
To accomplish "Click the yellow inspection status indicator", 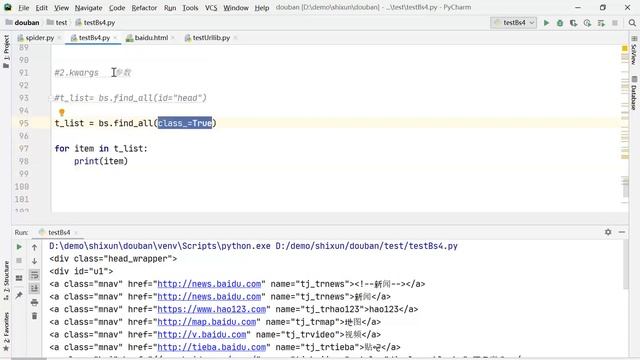I will click(624, 49).
